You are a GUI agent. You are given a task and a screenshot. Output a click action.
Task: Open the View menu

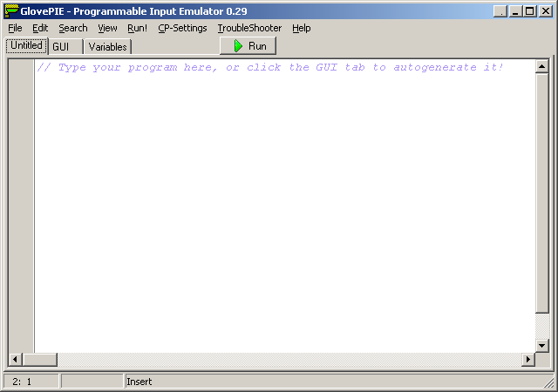coord(107,28)
